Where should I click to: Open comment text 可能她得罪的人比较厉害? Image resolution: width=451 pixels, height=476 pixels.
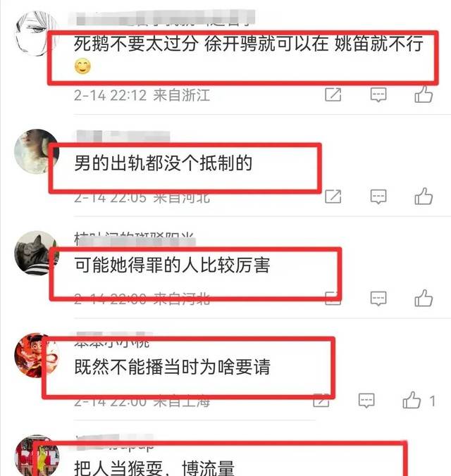coord(172,265)
